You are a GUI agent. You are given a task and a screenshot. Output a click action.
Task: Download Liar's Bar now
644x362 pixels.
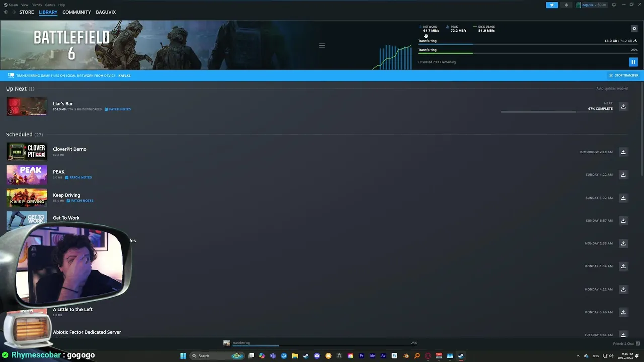point(623,106)
